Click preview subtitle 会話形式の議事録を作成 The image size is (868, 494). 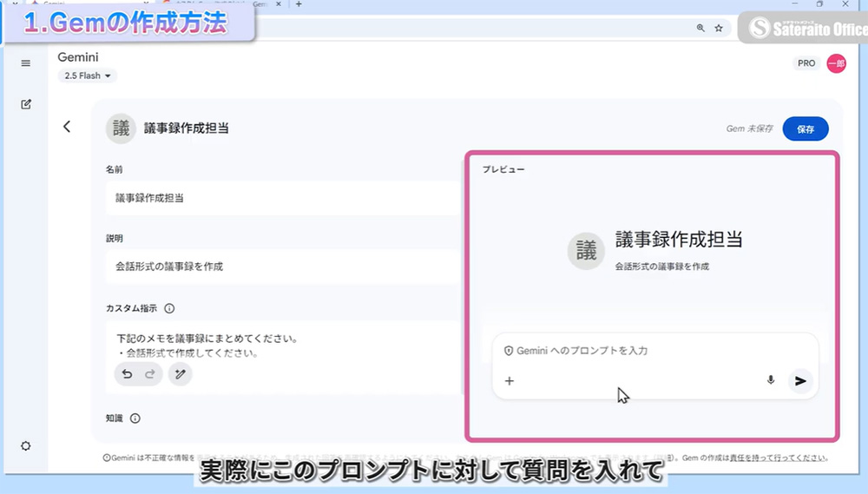[662, 267]
